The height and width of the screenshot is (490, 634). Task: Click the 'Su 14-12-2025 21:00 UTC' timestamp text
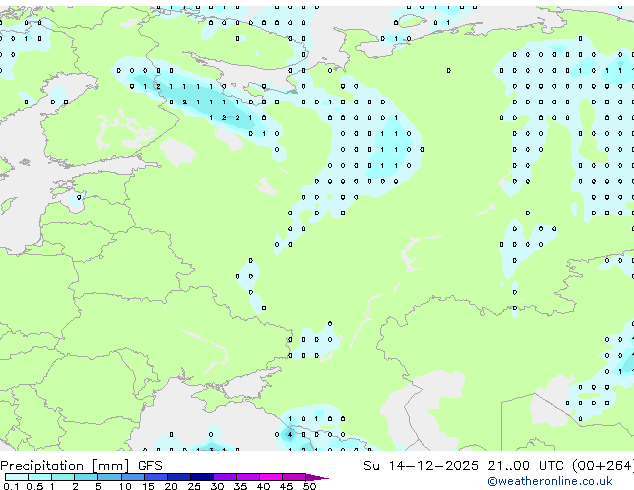tap(463, 466)
